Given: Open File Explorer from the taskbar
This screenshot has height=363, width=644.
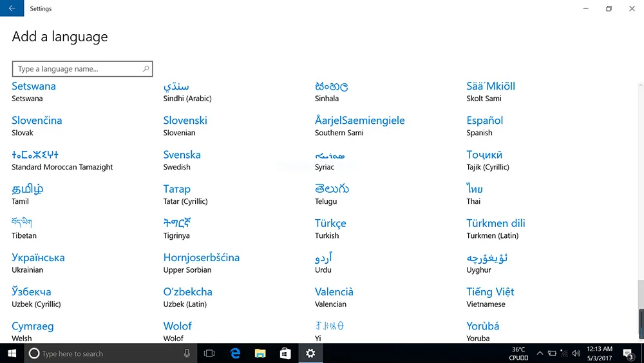Looking at the screenshot, I should click(260, 353).
